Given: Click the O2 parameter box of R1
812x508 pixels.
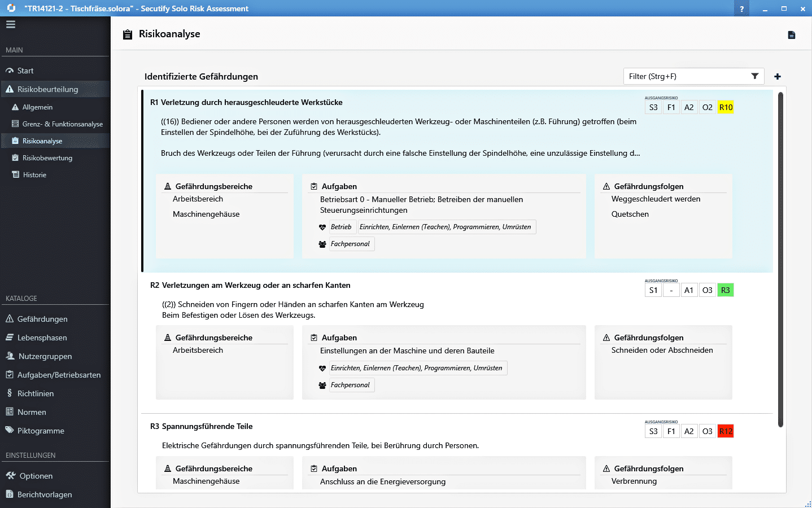Looking at the screenshot, I should click(707, 107).
